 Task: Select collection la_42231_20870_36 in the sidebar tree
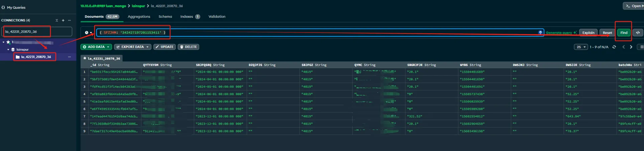point(36,57)
